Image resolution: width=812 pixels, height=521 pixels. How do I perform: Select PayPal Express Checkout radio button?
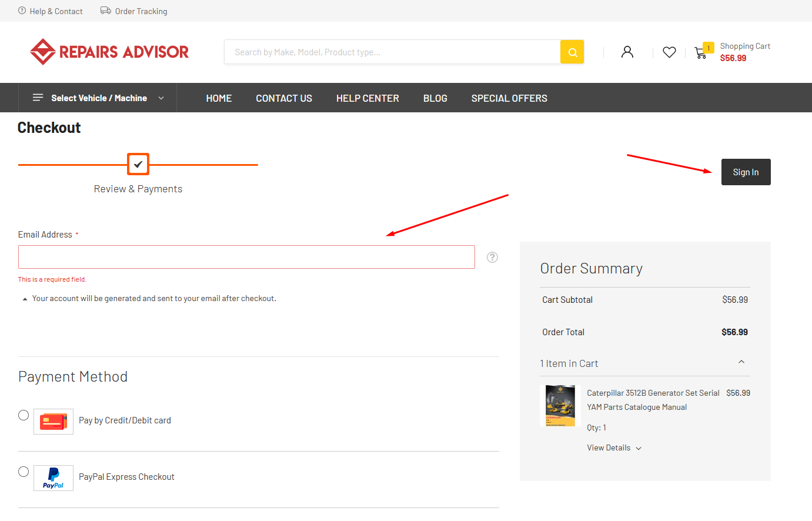(24, 472)
